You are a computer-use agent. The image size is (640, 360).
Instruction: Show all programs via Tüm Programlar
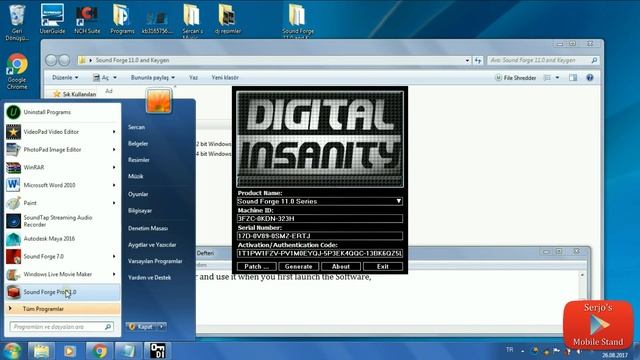(62, 309)
